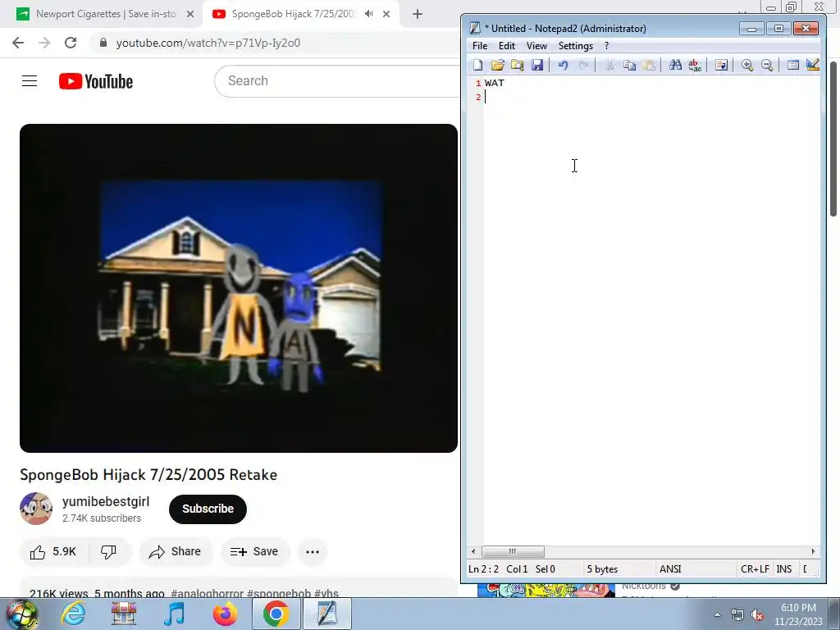
Task: Like the video (5.9K)
Action: pyautogui.click(x=53, y=552)
